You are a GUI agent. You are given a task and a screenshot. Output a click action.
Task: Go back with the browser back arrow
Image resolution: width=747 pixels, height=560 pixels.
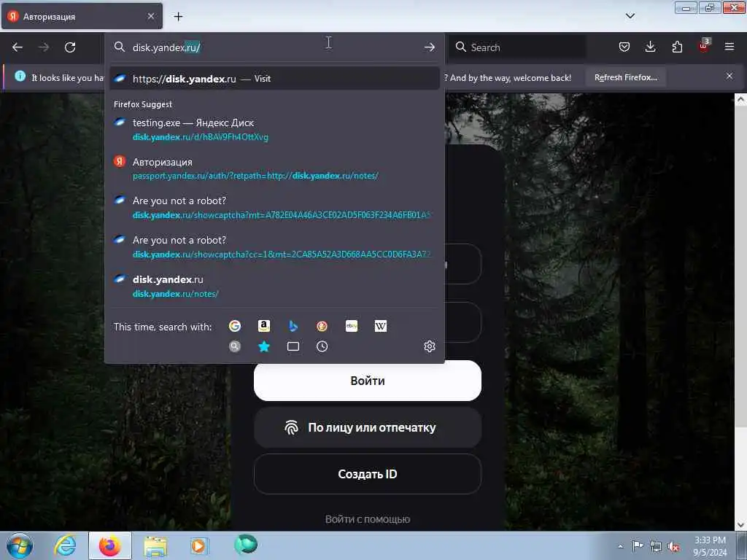(x=18, y=47)
